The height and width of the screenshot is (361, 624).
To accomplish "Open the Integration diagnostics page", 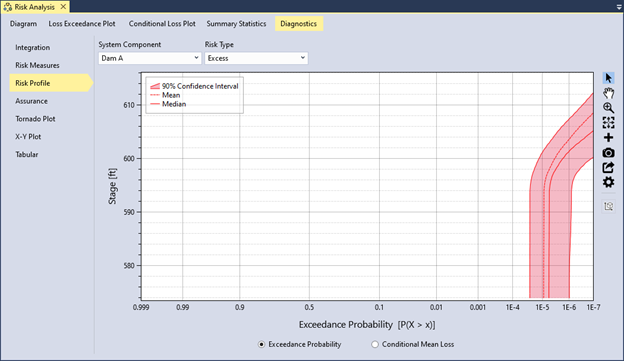I will click(33, 47).
